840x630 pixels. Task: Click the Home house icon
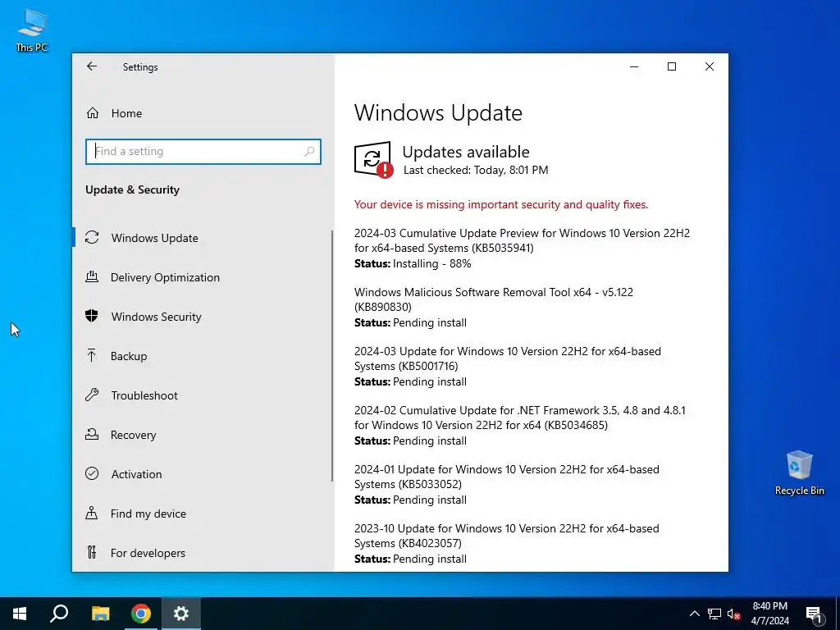coord(92,113)
